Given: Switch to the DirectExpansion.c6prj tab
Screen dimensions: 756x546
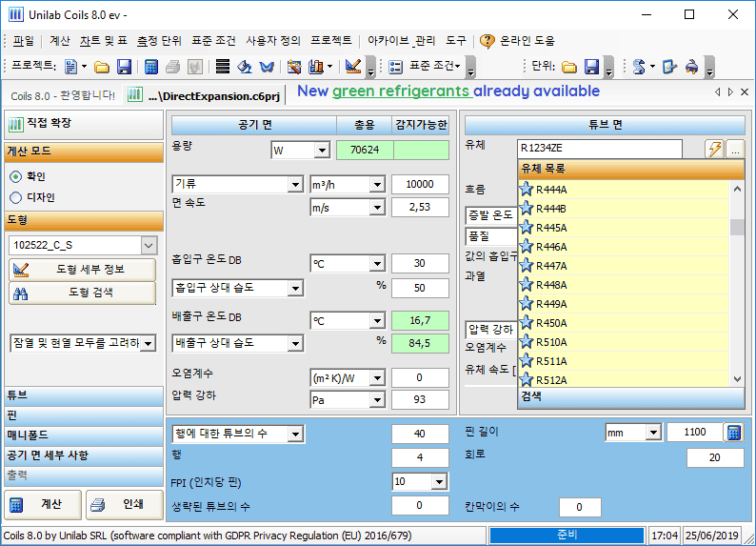Looking at the screenshot, I should [x=209, y=95].
